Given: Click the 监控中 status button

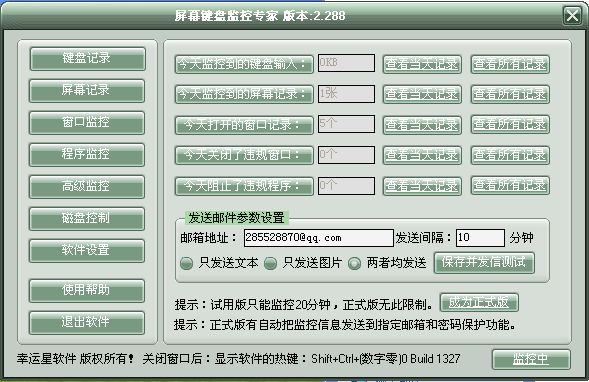Looking at the screenshot, I should 531,359.
